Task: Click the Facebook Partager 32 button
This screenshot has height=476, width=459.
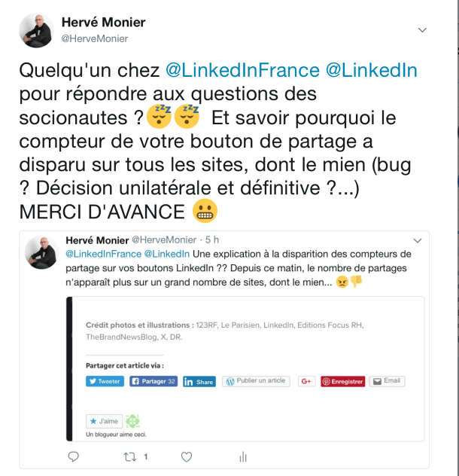Action: pyautogui.click(x=154, y=381)
